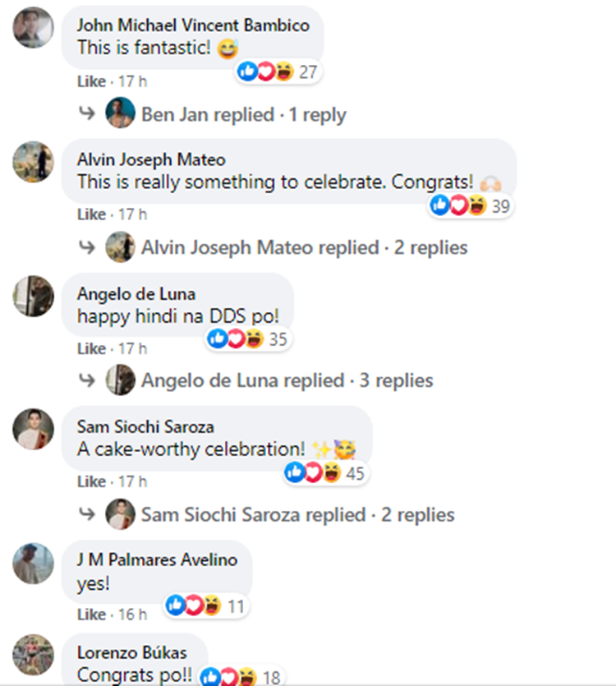Open John Michael Vincent Bambico's profile picture

34,29
